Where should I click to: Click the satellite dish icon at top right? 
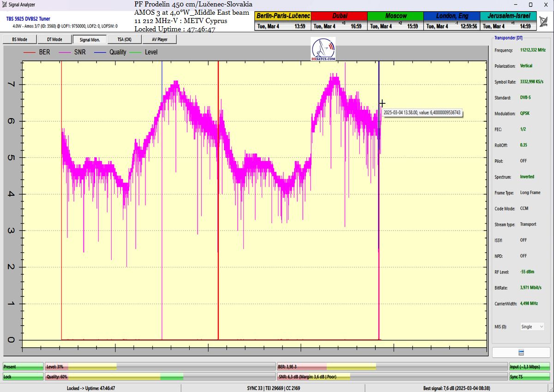pyautogui.click(x=543, y=21)
